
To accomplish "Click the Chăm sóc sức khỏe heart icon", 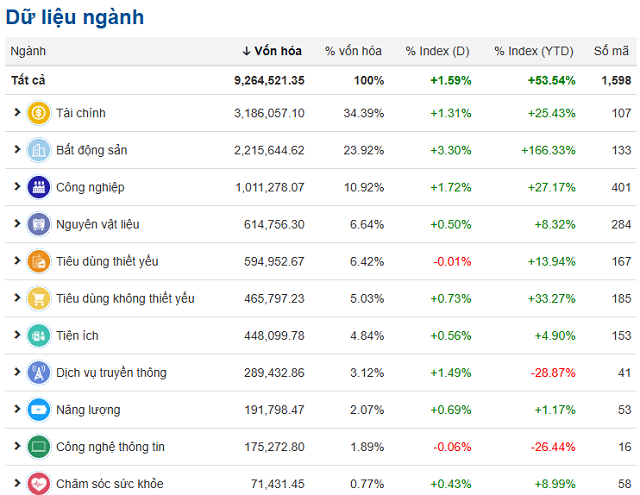I will 39,483.
